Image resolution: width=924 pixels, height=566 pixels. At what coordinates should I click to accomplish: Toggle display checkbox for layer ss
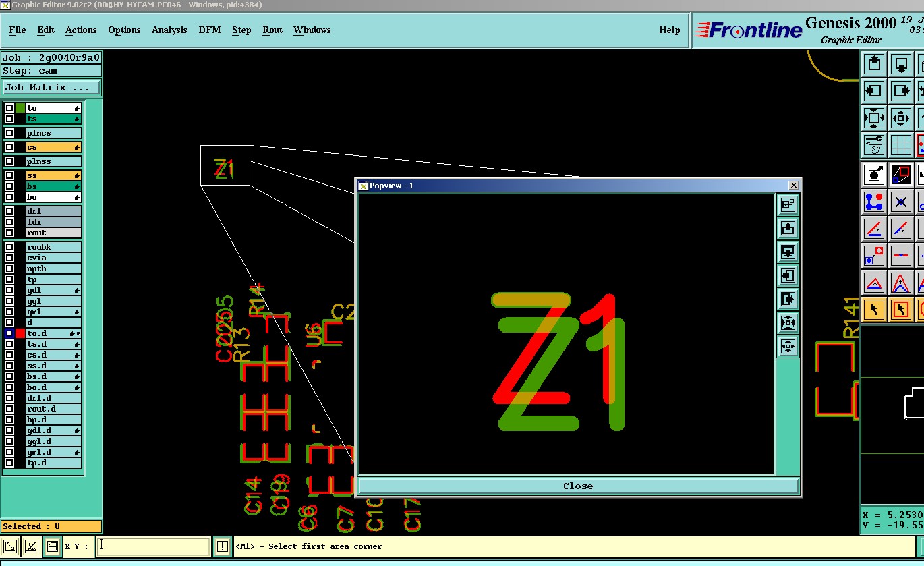pyautogui.click(x=9, y=175)
